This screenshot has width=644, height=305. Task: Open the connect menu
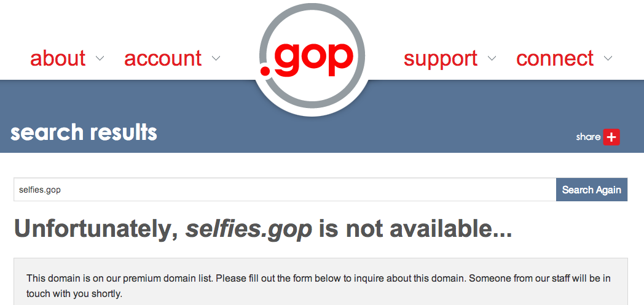(x=555, y=58)
